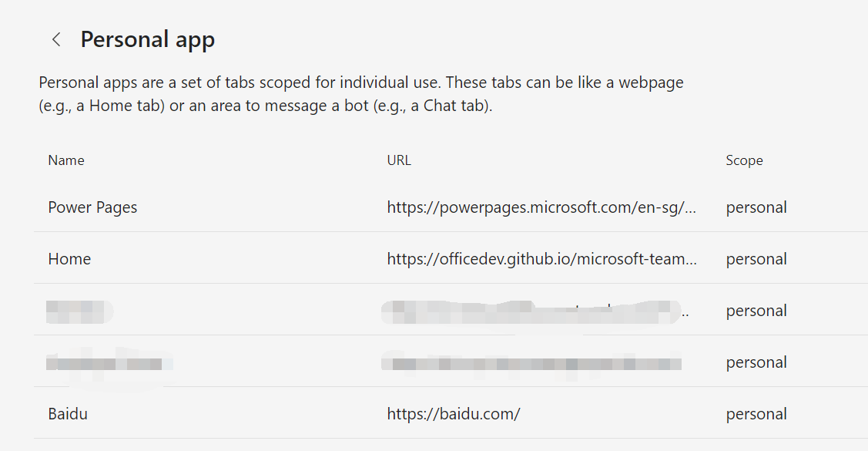
Task: Sort by the Name column header
Action: coord(66,160)
